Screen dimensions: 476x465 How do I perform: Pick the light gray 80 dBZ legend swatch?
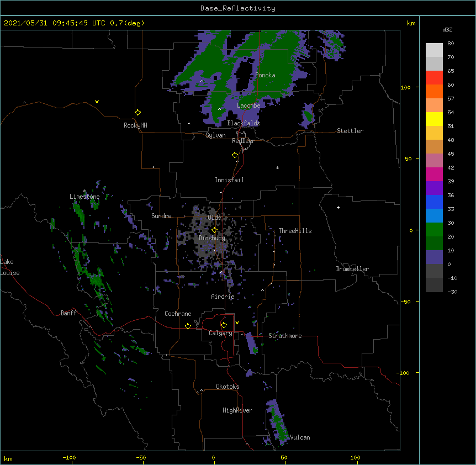(x=434, y=50)
